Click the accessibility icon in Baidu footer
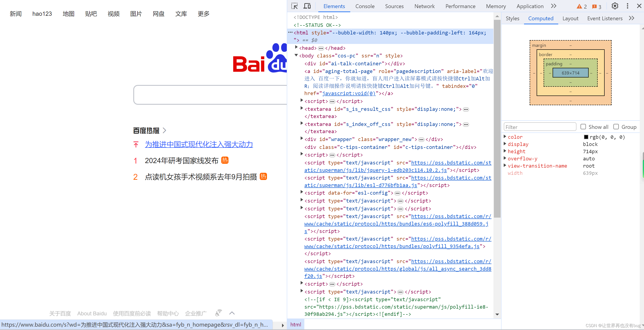644x330 pixels. pos(218,313)
